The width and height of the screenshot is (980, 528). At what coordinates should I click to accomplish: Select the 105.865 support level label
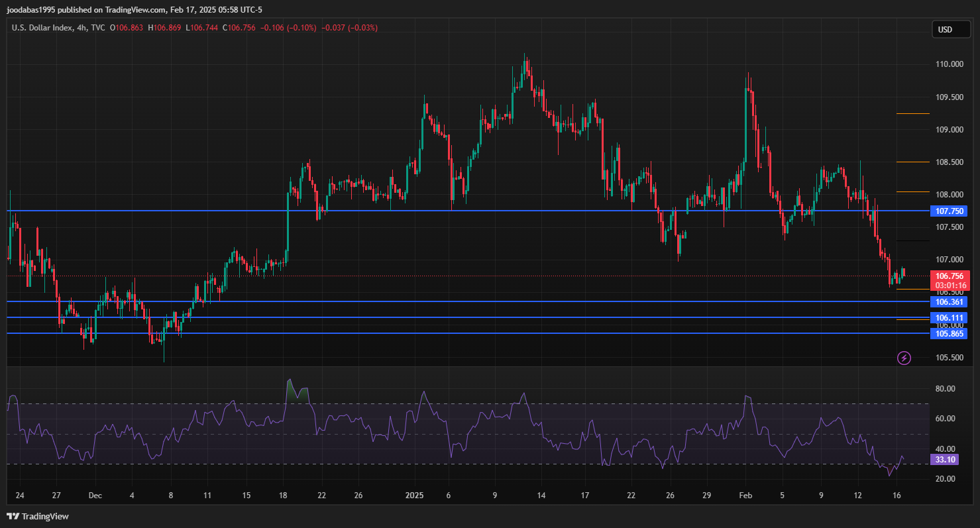point(949,334)
